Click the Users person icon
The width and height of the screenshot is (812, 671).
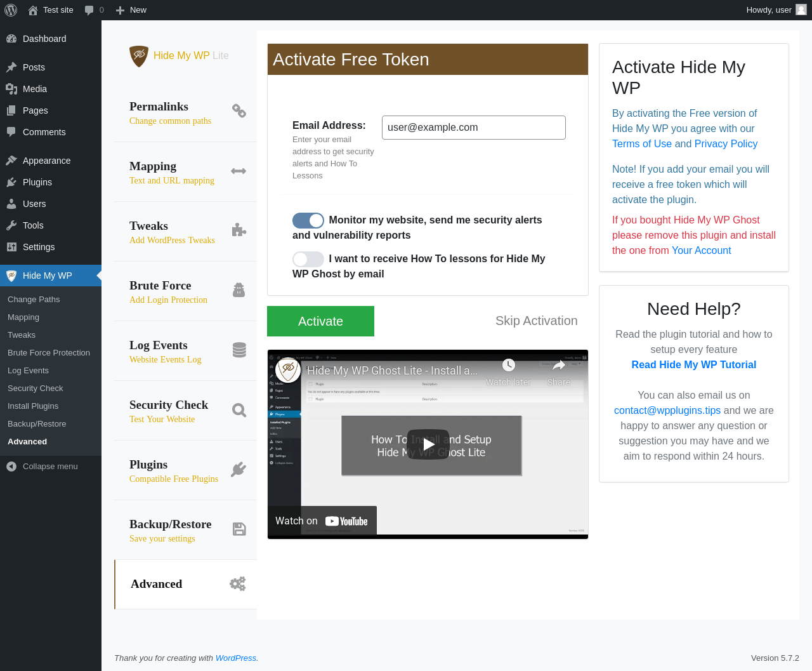(x=11, y=204)
